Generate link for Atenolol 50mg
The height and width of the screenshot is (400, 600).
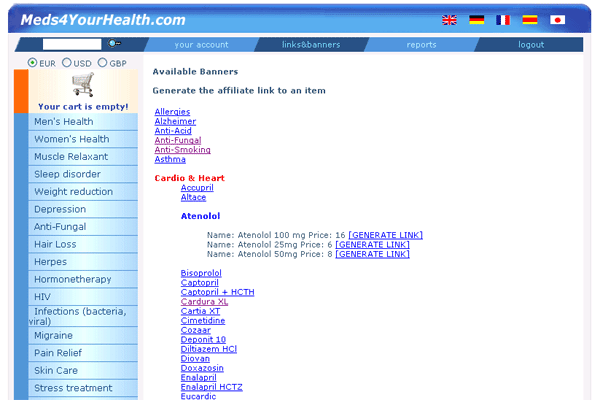point(372,254)
